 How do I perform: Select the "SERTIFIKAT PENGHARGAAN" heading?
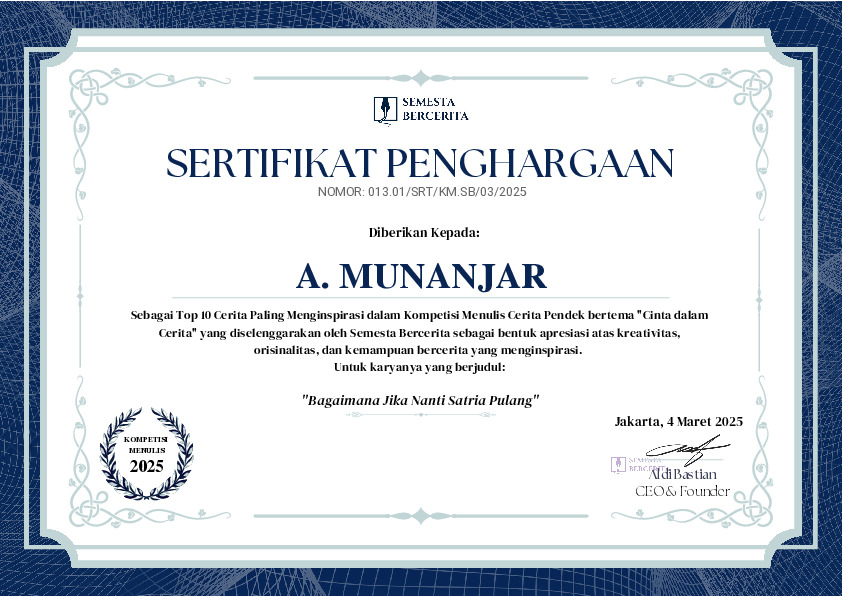point(420,163)
